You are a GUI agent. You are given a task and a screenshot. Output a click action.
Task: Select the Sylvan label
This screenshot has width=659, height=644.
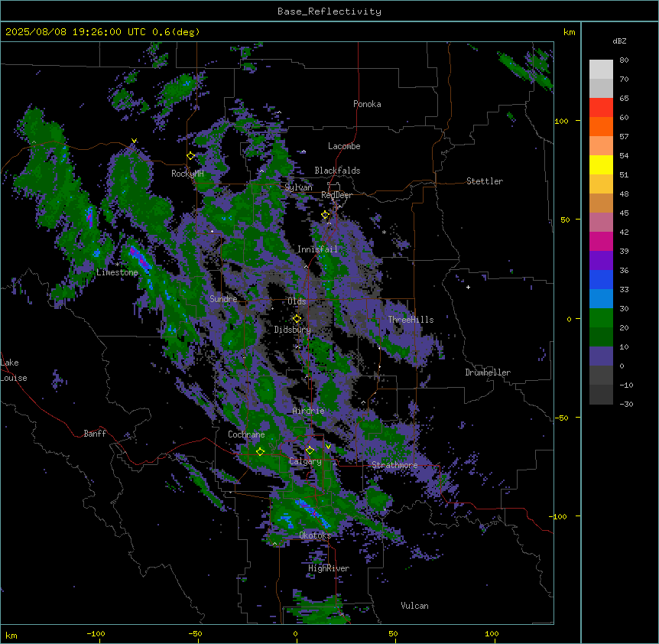(298, 187)
